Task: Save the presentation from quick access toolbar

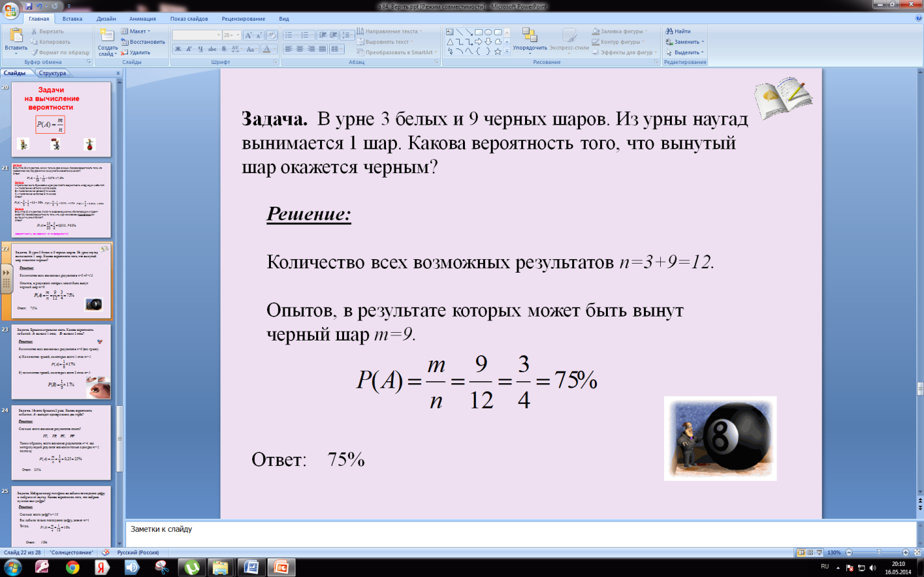Action: click(29, 6)
